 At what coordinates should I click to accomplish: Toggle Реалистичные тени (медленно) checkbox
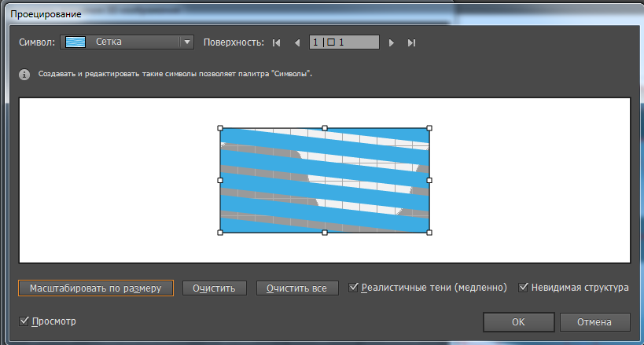(x=353, y=287)
